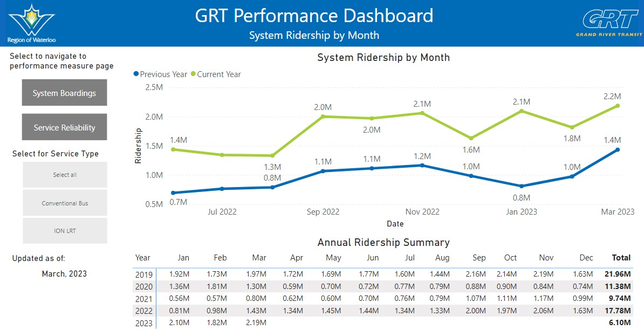This screenshot has width=644, height=330.
Task: Select the blue 0.7M first data point
Action: click(x=173, y=193)
